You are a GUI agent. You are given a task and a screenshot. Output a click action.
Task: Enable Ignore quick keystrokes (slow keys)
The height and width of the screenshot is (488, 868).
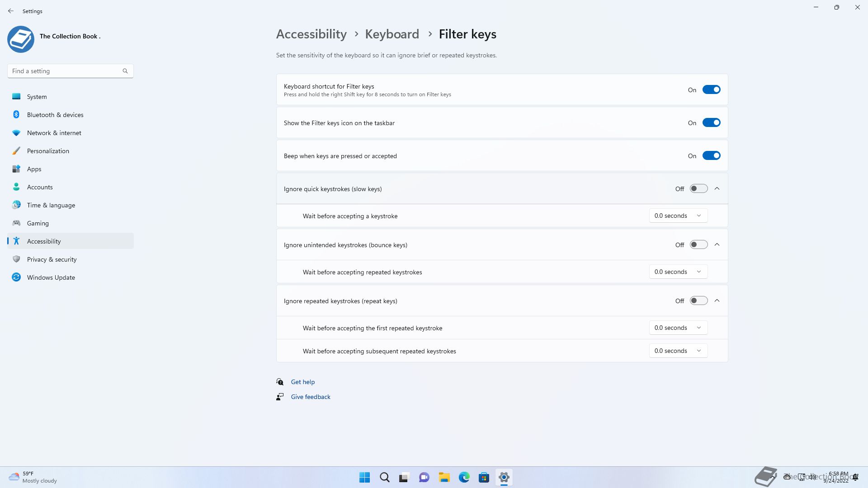click(x=698, y=188)
